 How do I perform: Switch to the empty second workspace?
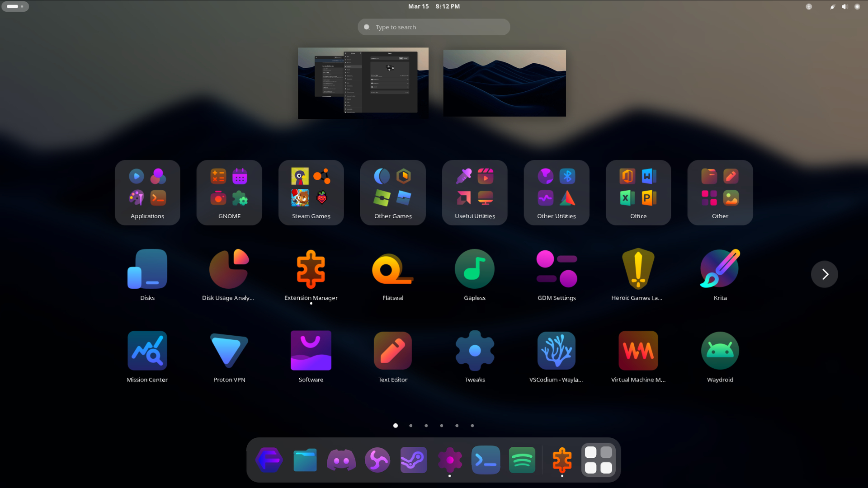click(505, 83)
